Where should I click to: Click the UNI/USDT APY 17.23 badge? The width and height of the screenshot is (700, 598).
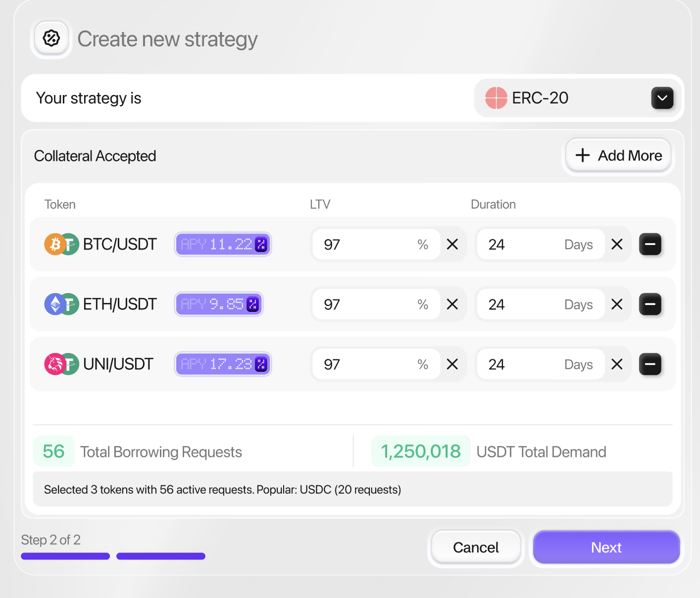pyautogui.click(x=223, y=364)
